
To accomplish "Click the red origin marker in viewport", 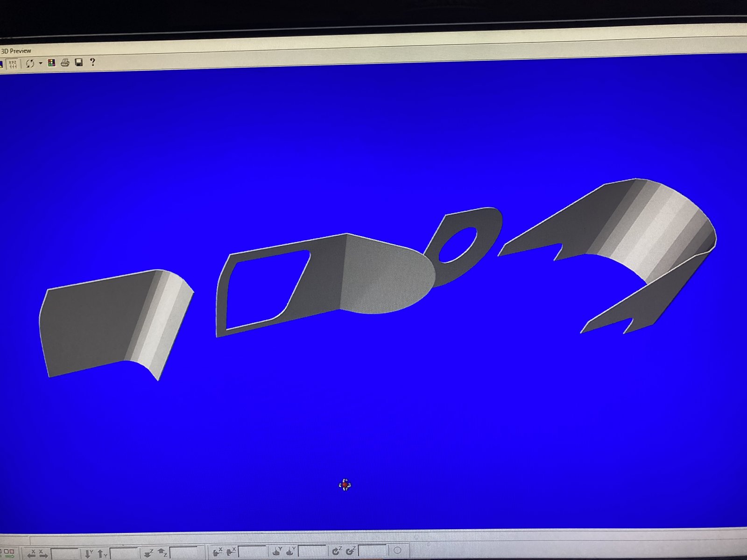I will tap(345, 485).
